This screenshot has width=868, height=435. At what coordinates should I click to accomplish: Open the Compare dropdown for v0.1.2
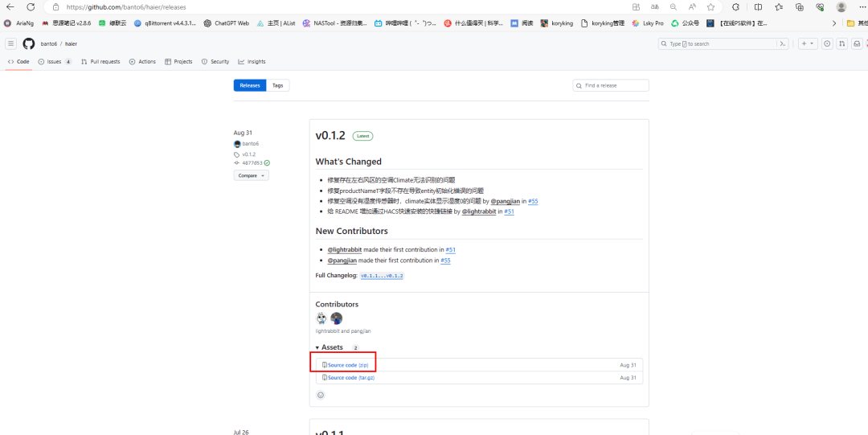coord(252,175)
